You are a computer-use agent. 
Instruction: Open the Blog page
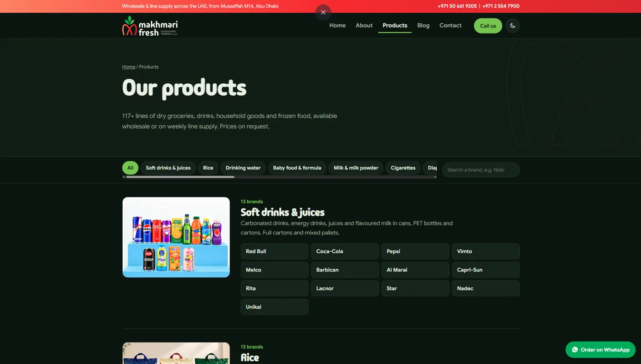tap(424, 25)
